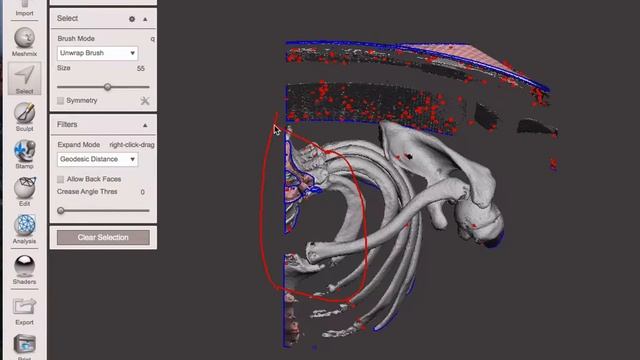Click the Expand Mode label
Viewport: 640px width, 360px height.
79,144
